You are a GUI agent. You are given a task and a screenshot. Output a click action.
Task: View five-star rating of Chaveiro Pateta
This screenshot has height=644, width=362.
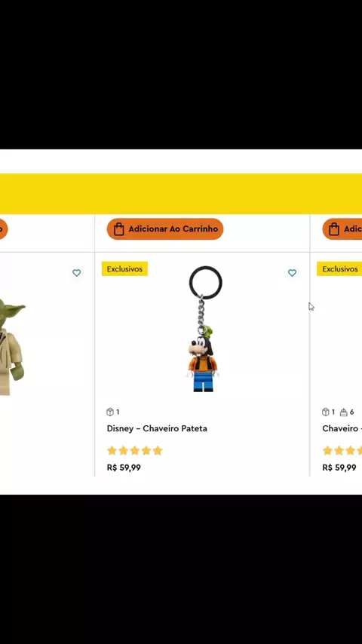[x=135, y=450]
